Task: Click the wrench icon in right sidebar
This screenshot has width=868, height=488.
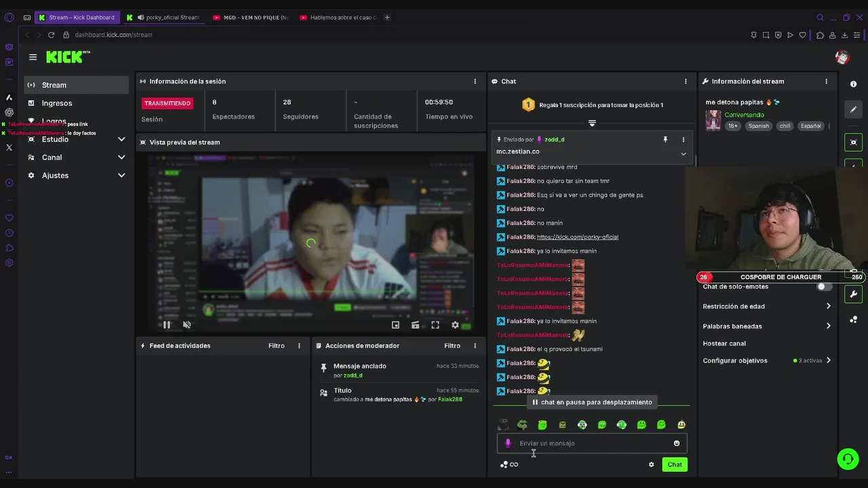Action: coord(853,294)
